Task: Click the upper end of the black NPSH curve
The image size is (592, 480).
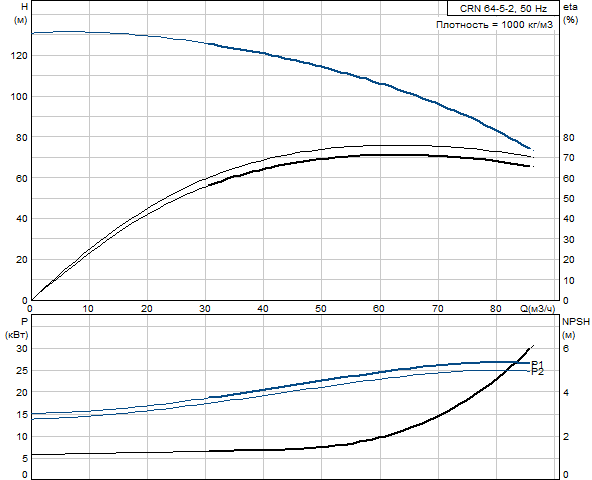Action: tap(532, 346)
